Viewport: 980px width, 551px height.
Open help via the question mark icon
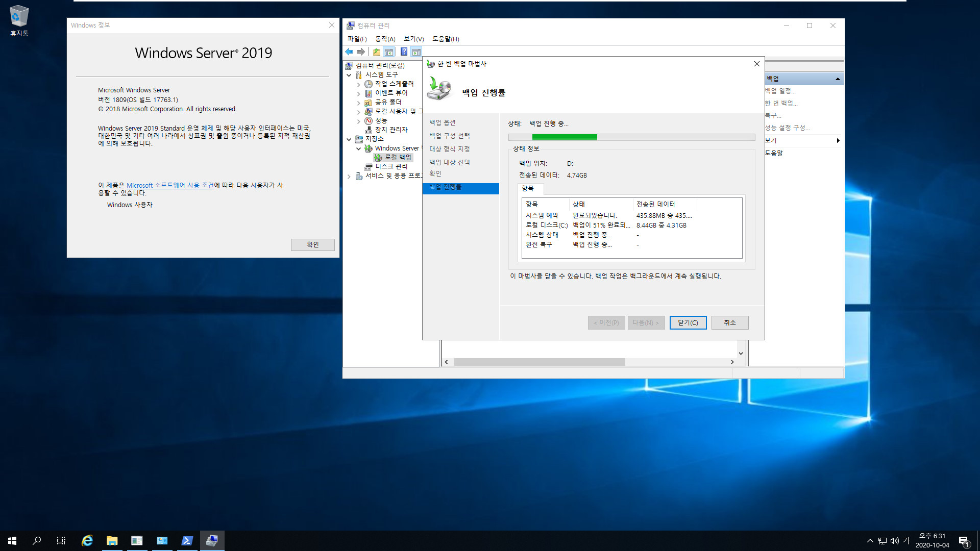(x=404, y=52)
